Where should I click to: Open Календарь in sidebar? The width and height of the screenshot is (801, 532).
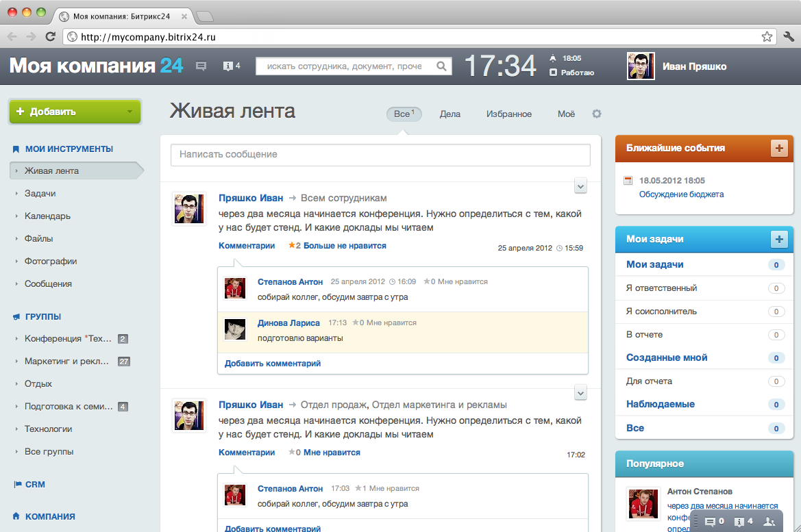47,216
